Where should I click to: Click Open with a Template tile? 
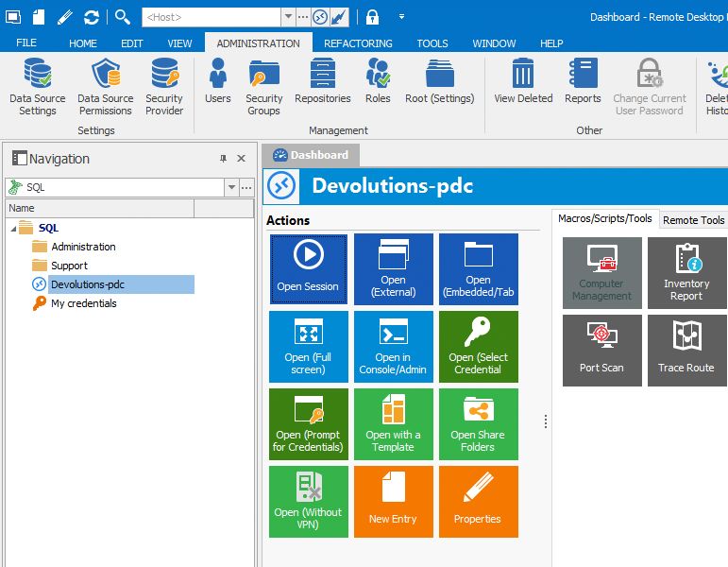(393, 424)
